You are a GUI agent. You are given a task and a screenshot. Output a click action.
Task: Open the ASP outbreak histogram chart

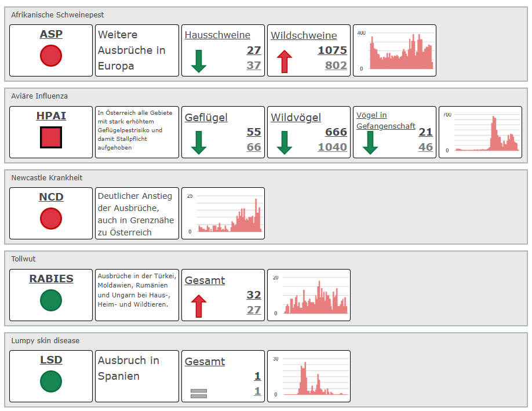(x=395, y=50)
